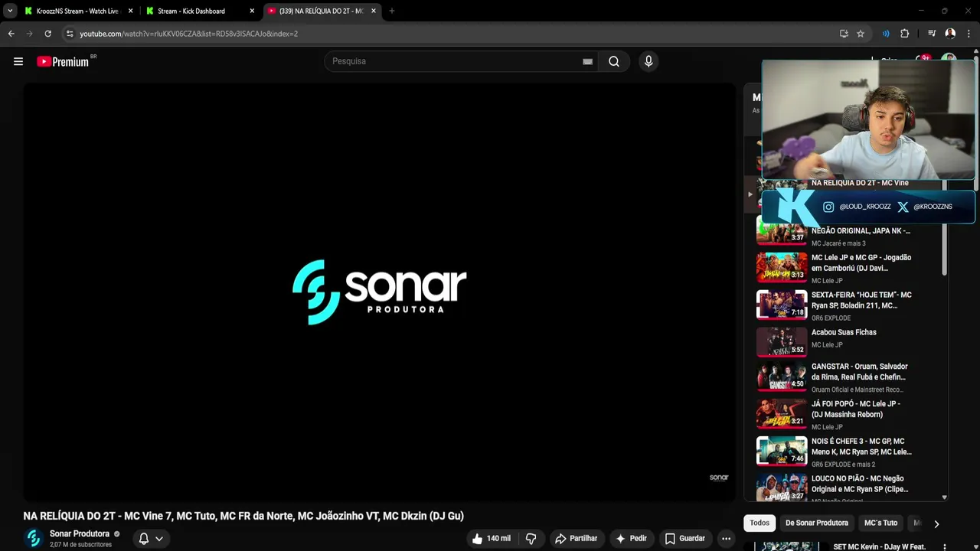980x551 pixels.
Task: Click install app icon in address bar
Action: click(844, 34)
